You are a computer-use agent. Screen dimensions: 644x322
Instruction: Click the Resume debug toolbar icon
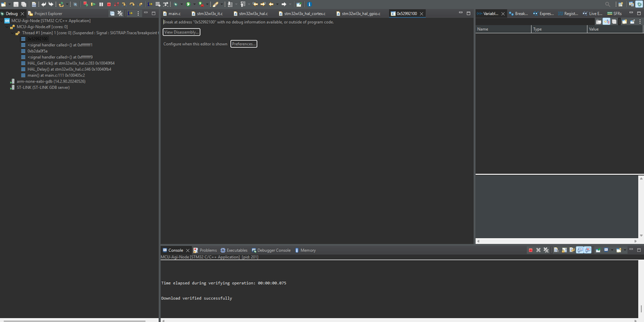tap(93, 4)
